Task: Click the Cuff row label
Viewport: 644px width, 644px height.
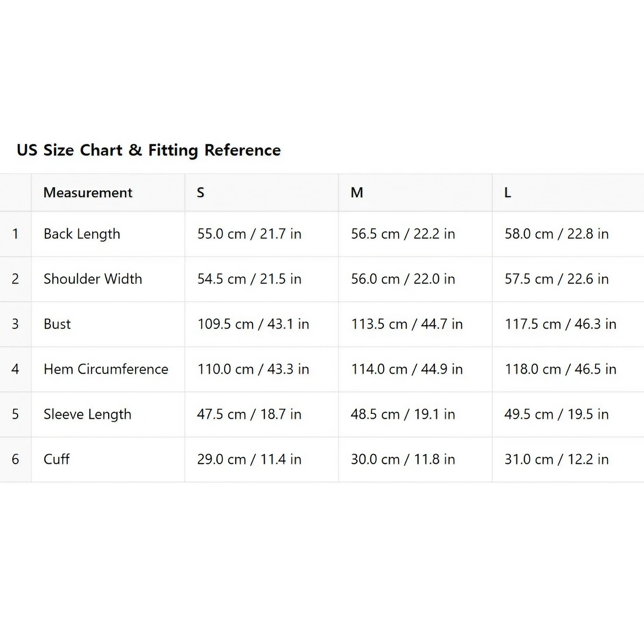Action: [57, 459]
